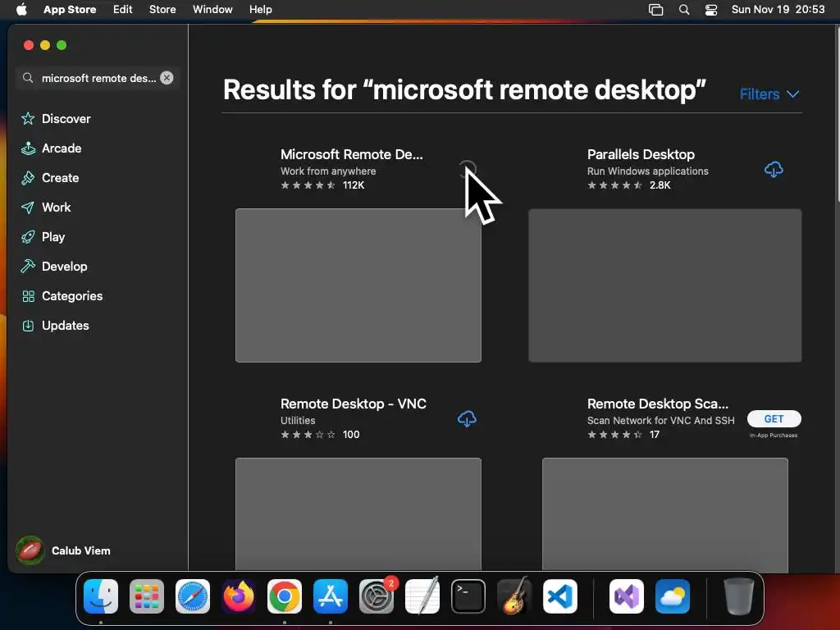Image resolution: width=840 pixels, height=630 pixels.
Task: Redownload Remote Desktop - VNC via cloud icon
Action: tap(467, 419)
